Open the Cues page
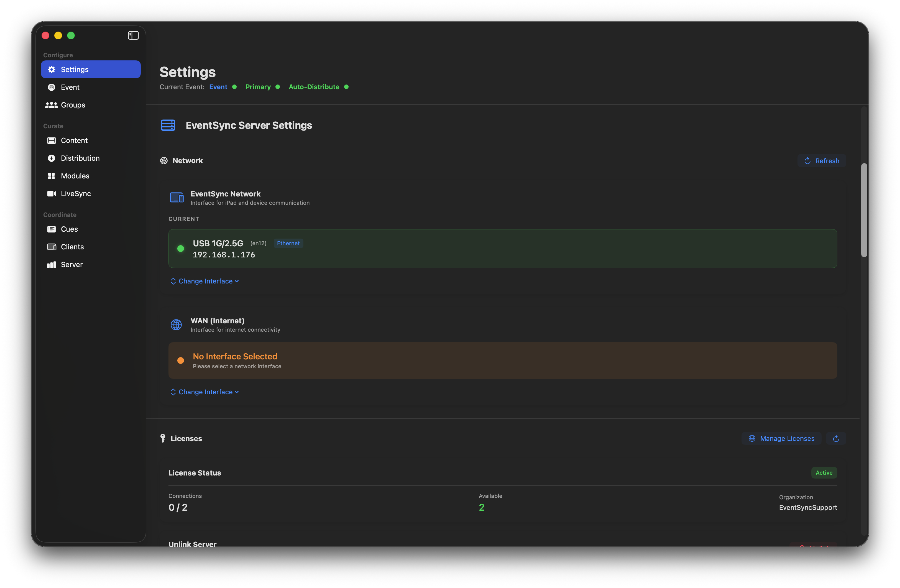Image resolution: width=900 pixels, height=588 pixels. (x=91, y=229)
